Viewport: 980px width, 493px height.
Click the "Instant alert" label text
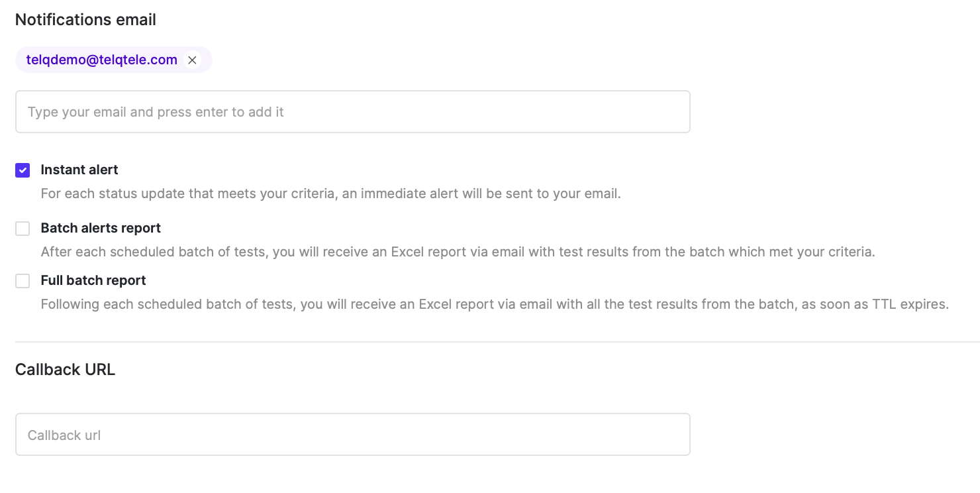79,170
